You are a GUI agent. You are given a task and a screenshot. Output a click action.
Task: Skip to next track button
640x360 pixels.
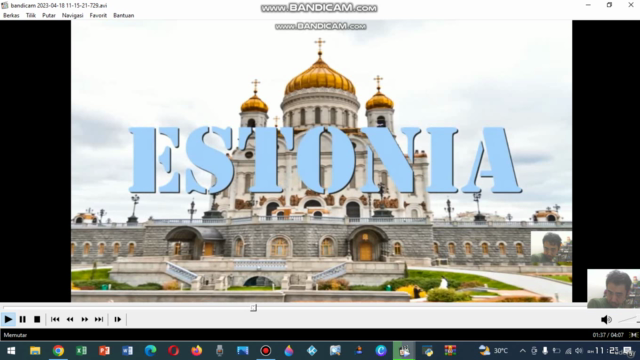(x=99, y=319)
